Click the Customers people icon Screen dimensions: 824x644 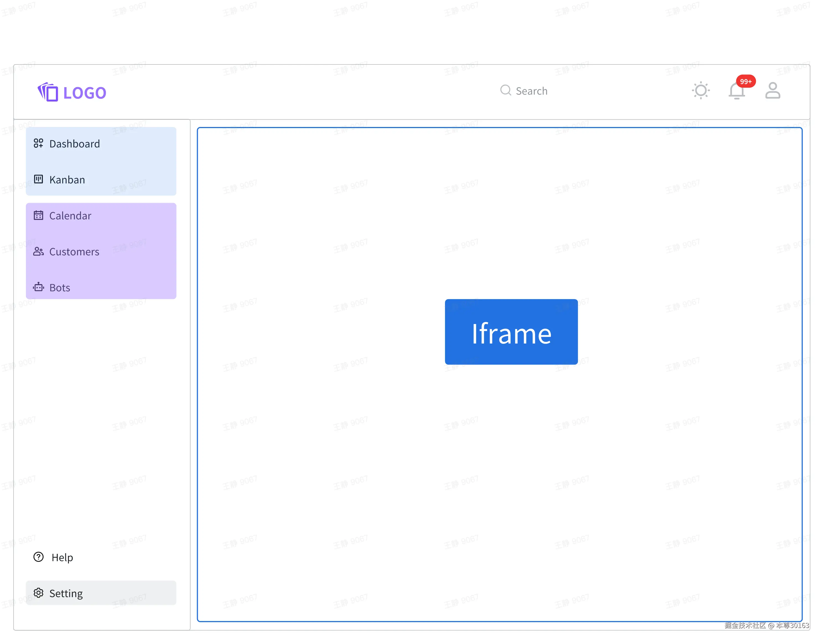point(38,251)
